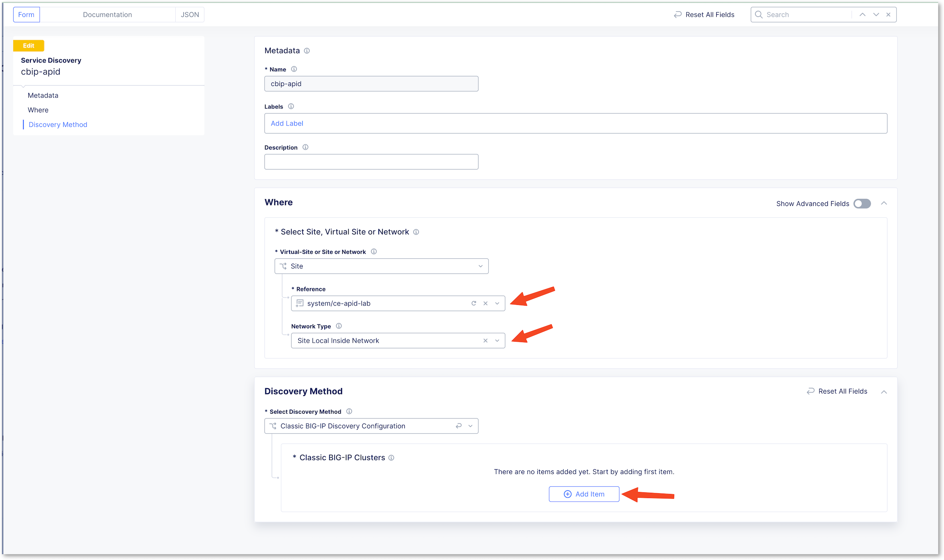Screen dimensions: 944x560
Task: Click the info icon beside Labels field
Action: point(291,106)
